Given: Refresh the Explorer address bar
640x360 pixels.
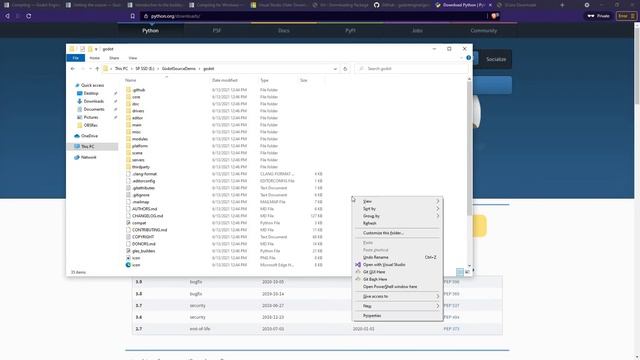Looking at the screenshot, I should pyautogui.click(x=345, y=69).
